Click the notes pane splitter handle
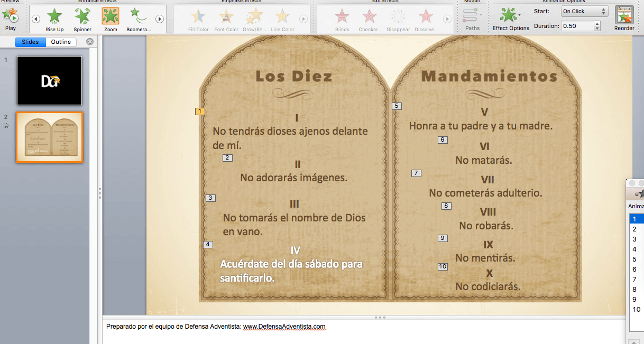 click(380, 318)
